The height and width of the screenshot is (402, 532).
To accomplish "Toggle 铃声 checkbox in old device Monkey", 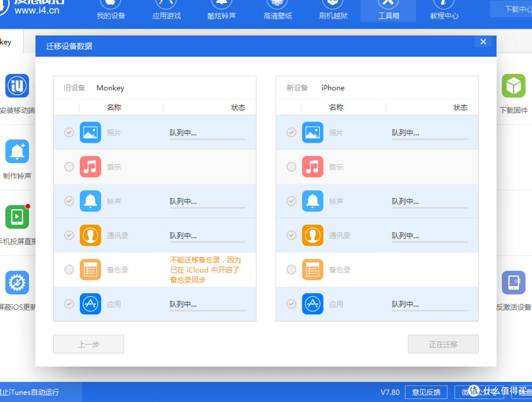I will pyautogui.click(x=69, y=201).
